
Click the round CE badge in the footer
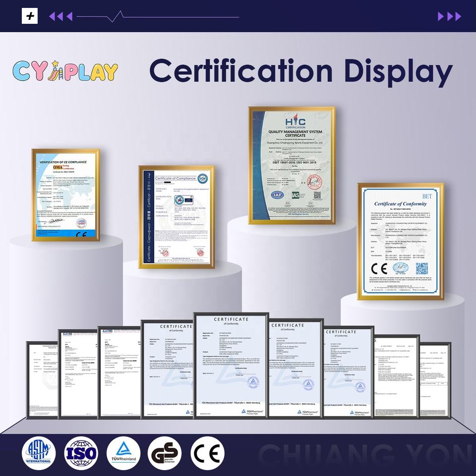(x=207, y=453)
